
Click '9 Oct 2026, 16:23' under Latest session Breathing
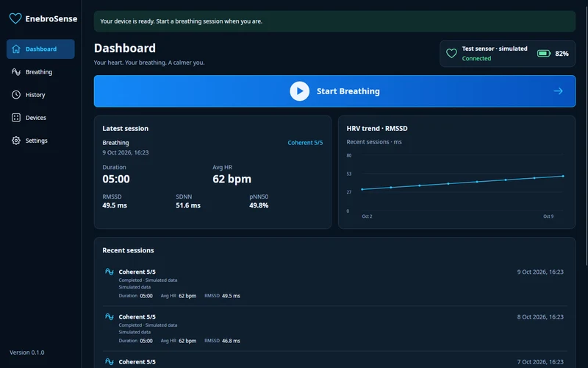125,152
